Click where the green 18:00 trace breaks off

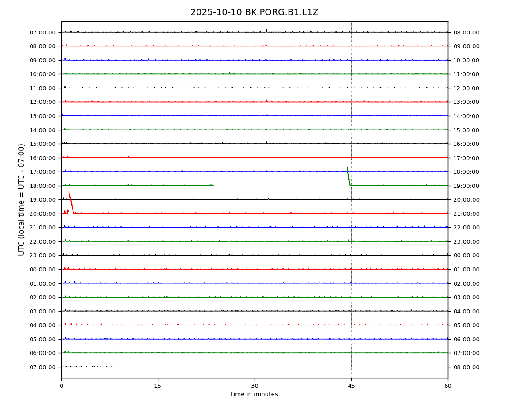click(x=213, y=185)
